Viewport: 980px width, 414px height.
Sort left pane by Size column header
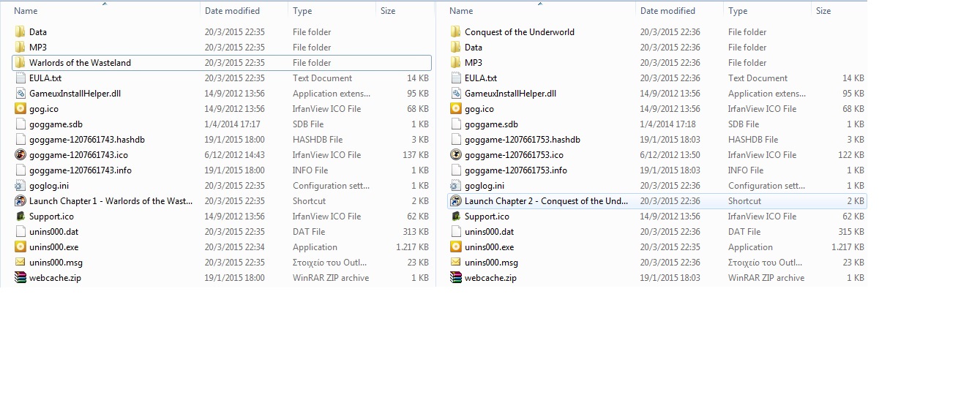point(388,11)
